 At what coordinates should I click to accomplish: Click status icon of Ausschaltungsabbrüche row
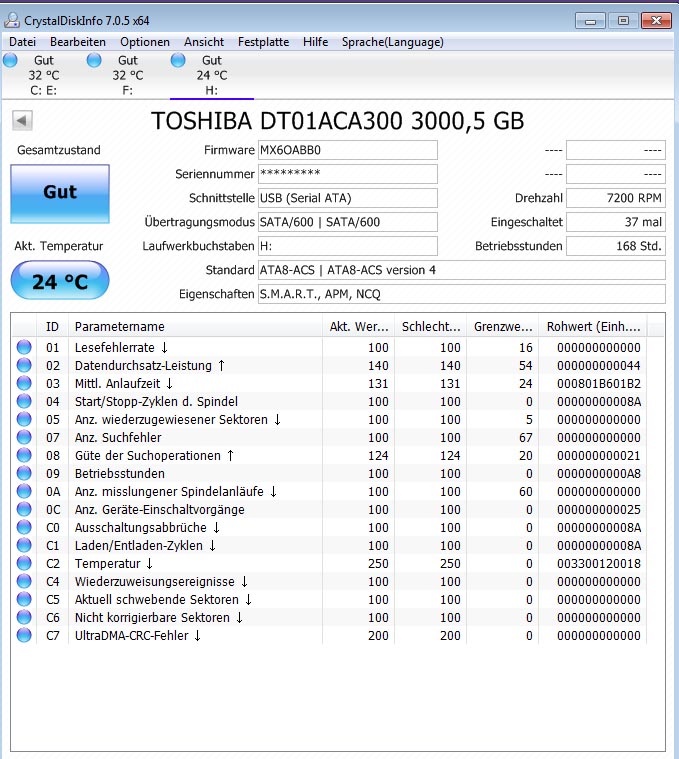click(x=24, y=527)
